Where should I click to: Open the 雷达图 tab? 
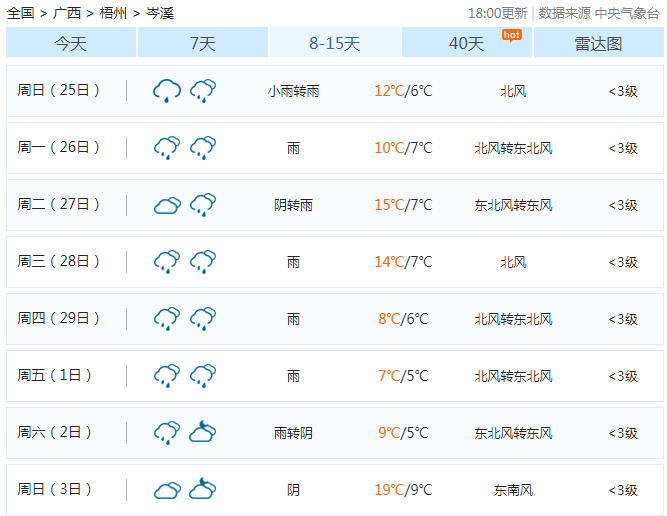[598, 43]
